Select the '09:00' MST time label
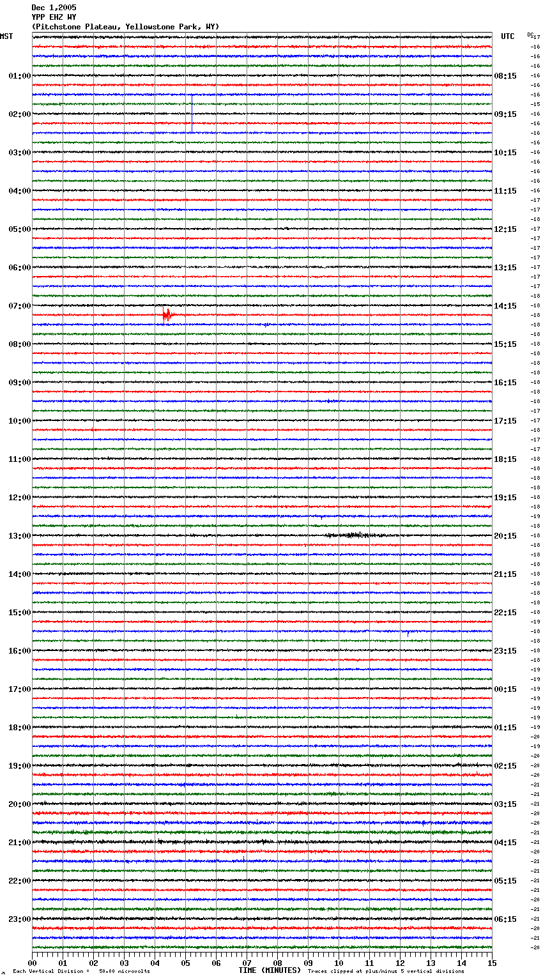 [20, 383]
